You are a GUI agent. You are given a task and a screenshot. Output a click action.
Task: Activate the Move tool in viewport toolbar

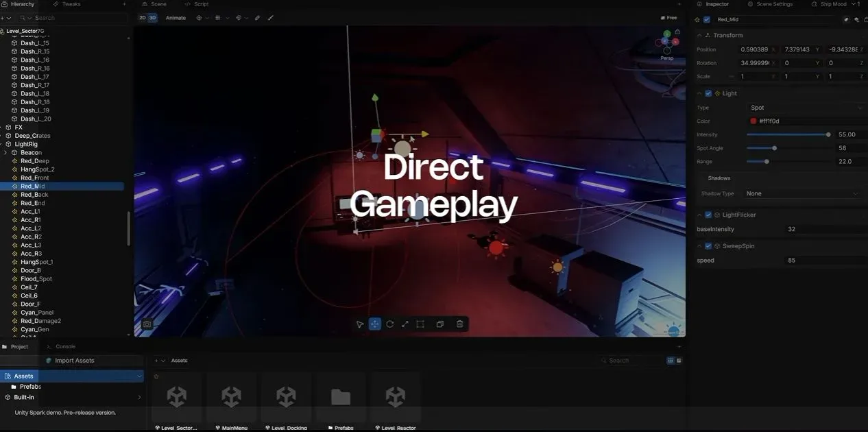(x=375, y=324)
